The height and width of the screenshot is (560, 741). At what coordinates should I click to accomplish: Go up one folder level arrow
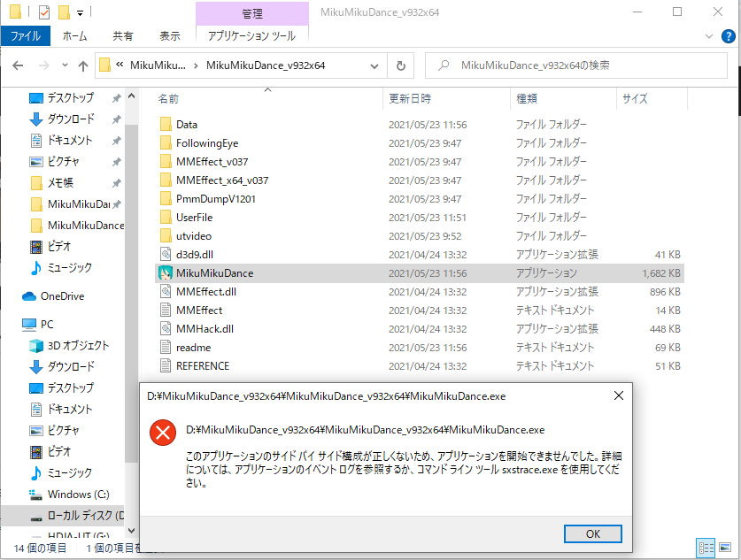(x=83, y=65)
